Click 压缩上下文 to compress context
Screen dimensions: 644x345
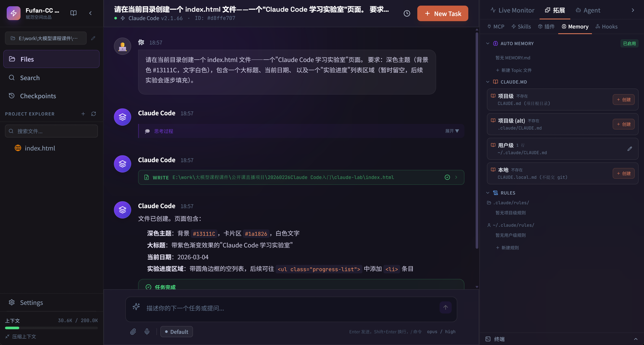point(21,336)
